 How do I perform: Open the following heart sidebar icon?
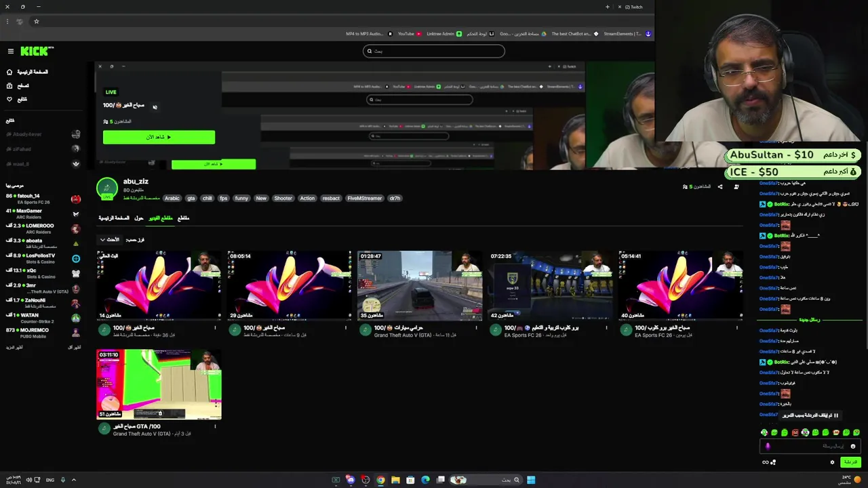click(9, 99)
